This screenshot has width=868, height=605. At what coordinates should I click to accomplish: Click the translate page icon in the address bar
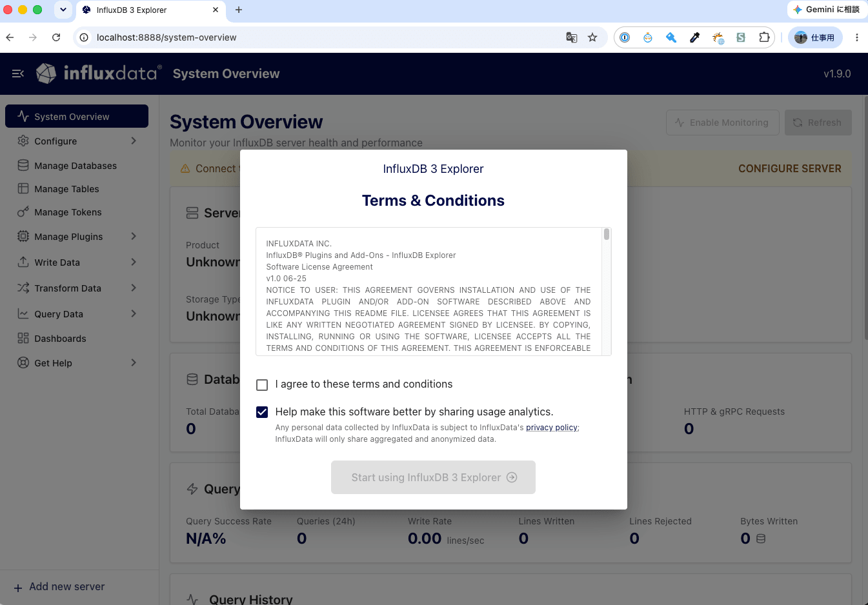(571, 37)
